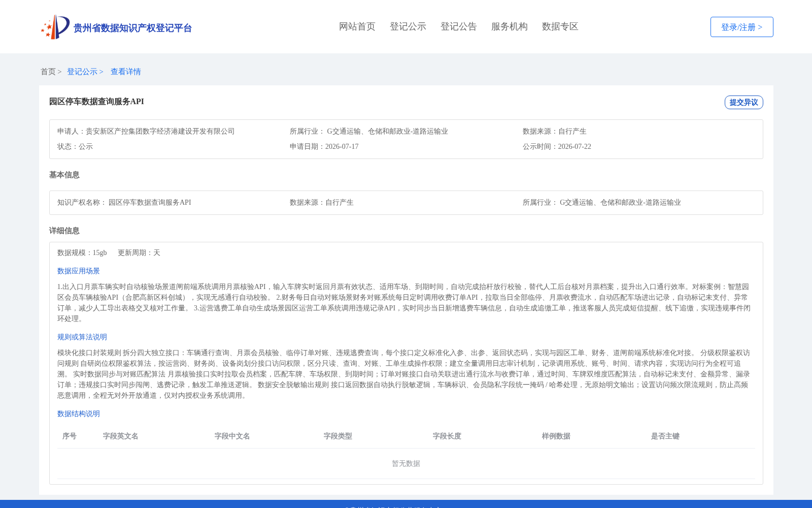Go to 网站首页 menu item
This screenshot has width=812, height=508.
(357, 26)
